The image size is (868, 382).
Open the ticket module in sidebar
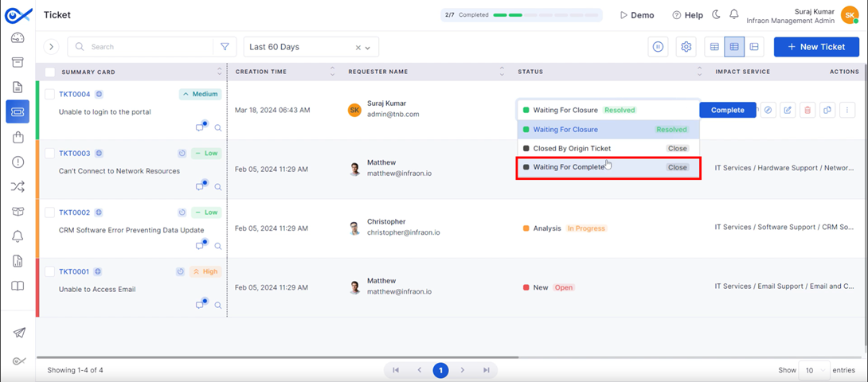18,111
